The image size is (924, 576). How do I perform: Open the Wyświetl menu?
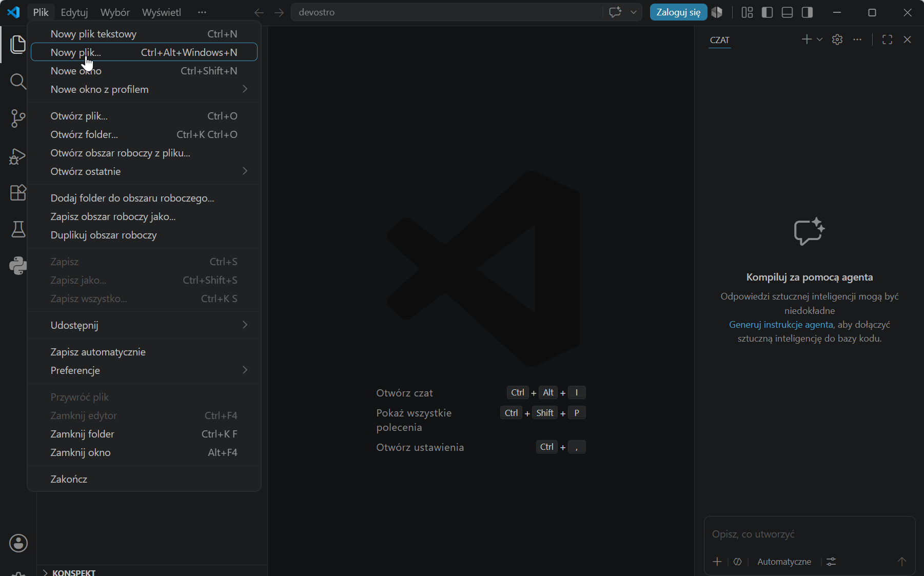click(x=162, y=12)
